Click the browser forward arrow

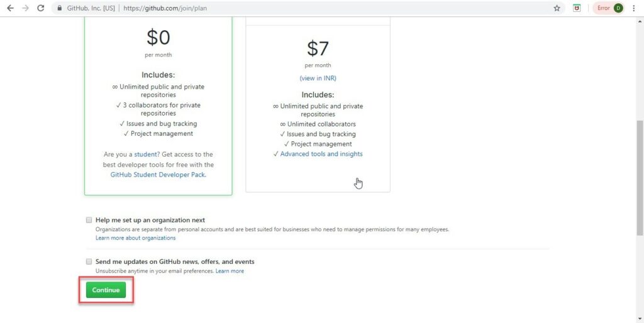[25, 8]
